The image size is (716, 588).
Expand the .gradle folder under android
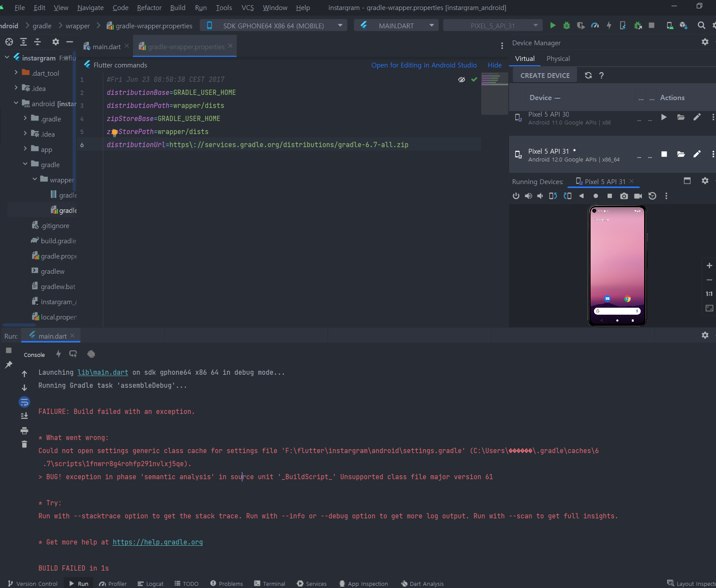pos(25,118)
